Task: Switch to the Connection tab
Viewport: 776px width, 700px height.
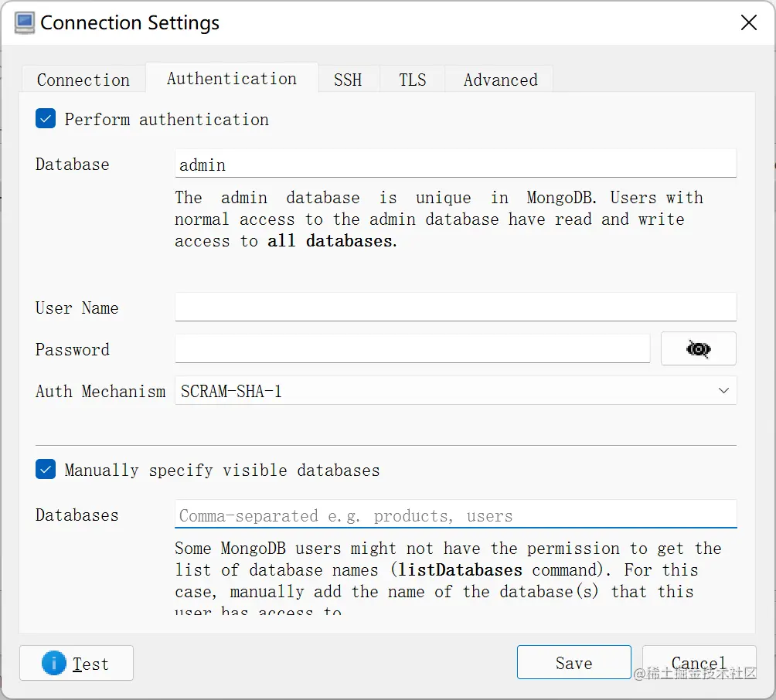Action: 83,80
